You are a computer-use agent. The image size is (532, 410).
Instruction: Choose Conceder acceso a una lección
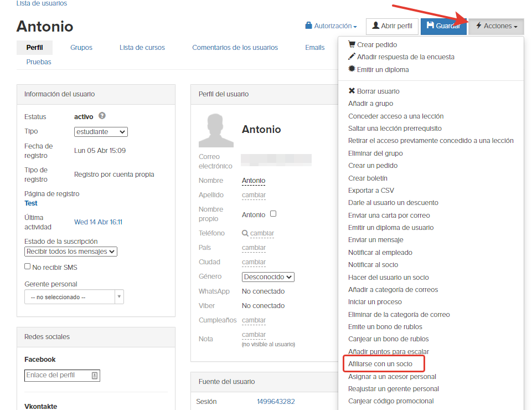pos(396,116)
